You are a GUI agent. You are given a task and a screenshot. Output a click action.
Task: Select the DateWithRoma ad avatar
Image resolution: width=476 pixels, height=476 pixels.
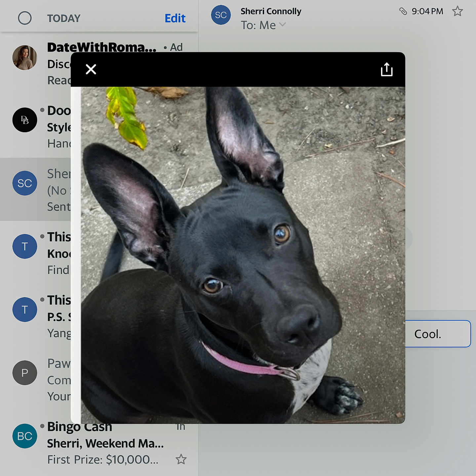(25, 58)
